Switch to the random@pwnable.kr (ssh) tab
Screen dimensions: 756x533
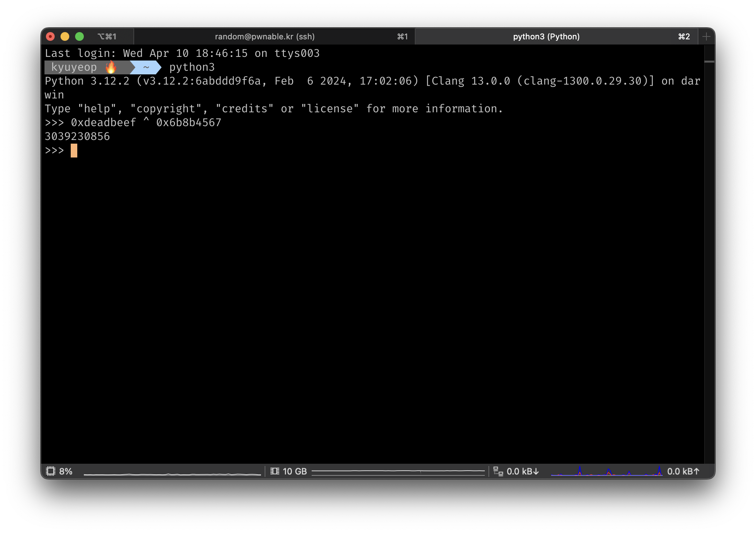(265, 36)
